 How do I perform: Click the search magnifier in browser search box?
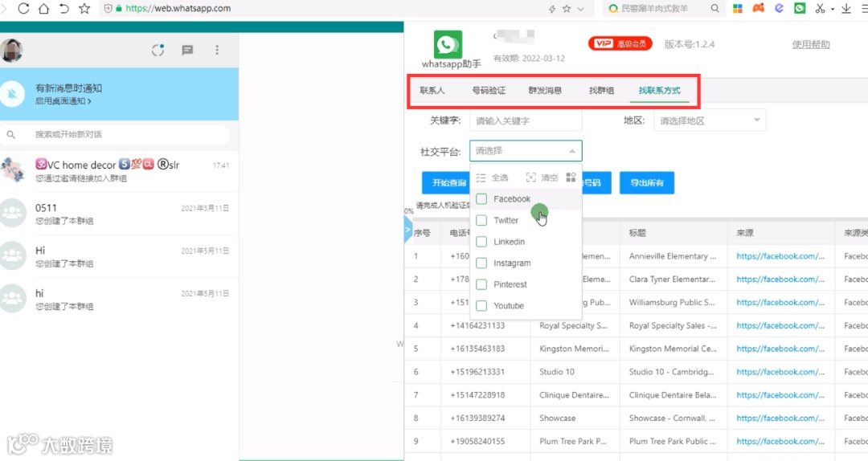tap(714, 8)
